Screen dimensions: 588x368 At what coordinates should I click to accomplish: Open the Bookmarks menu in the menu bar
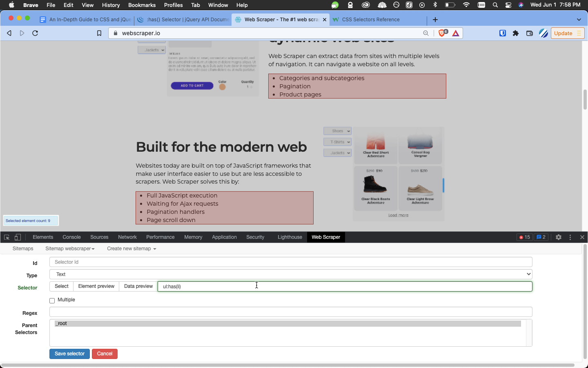point(142,5)
